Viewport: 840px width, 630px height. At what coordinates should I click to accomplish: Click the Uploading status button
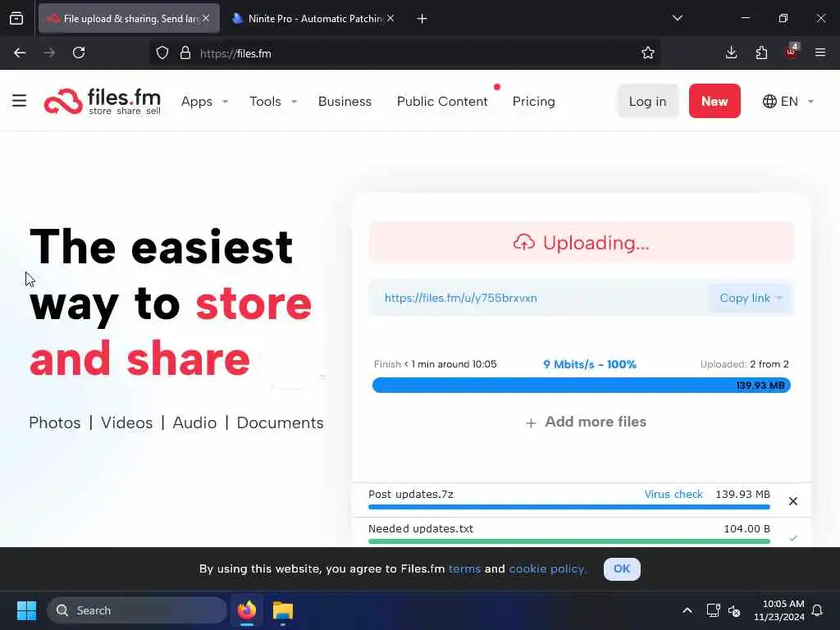coord(582,243)
